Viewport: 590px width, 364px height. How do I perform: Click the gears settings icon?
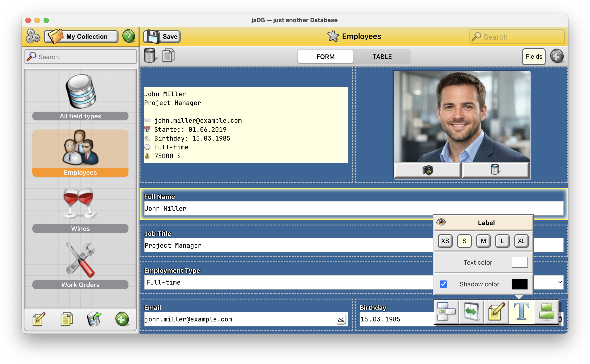[33, 36]
